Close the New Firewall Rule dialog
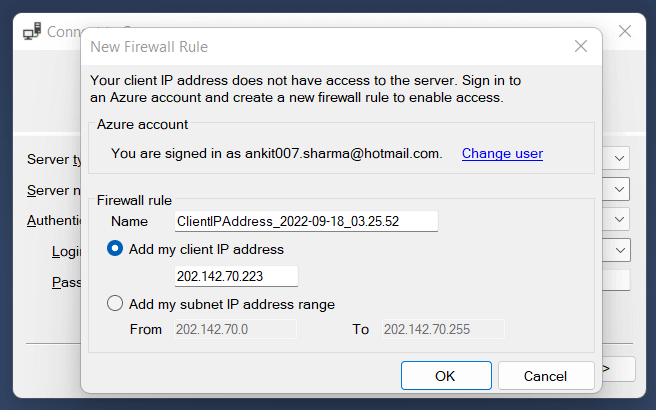 click(x=580, y=46)
